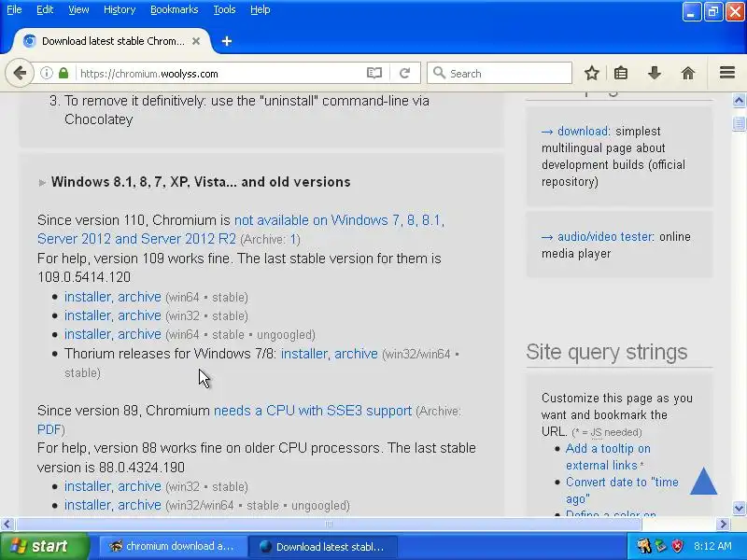Go to the home page icon
Image resolution: width=747 pixels, height=560 pixels.
tap(688, 74)
